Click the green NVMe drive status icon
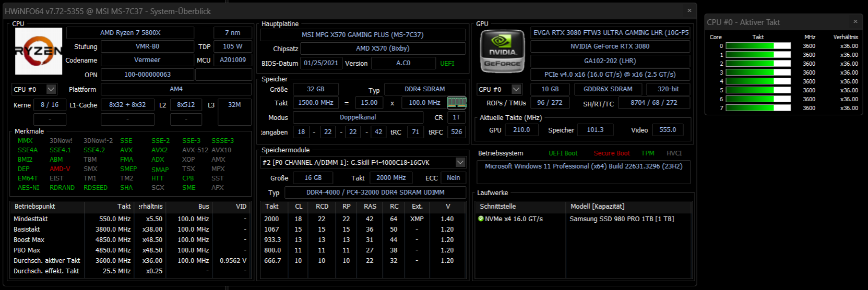 [x=481, y=219]
